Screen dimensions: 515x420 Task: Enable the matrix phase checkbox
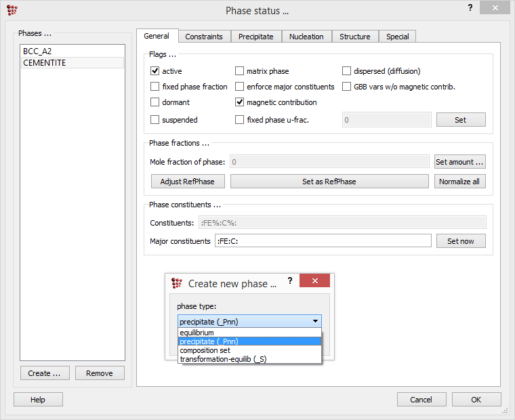click(240, 70)
